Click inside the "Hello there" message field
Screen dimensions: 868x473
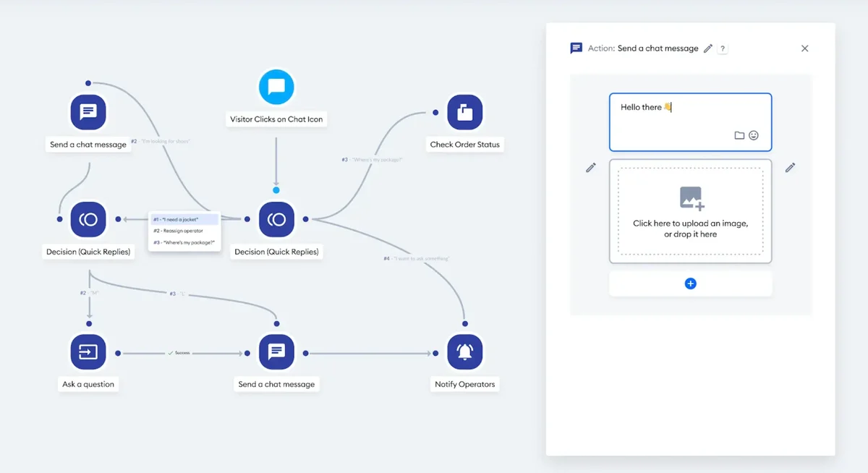tap(665, 117)
